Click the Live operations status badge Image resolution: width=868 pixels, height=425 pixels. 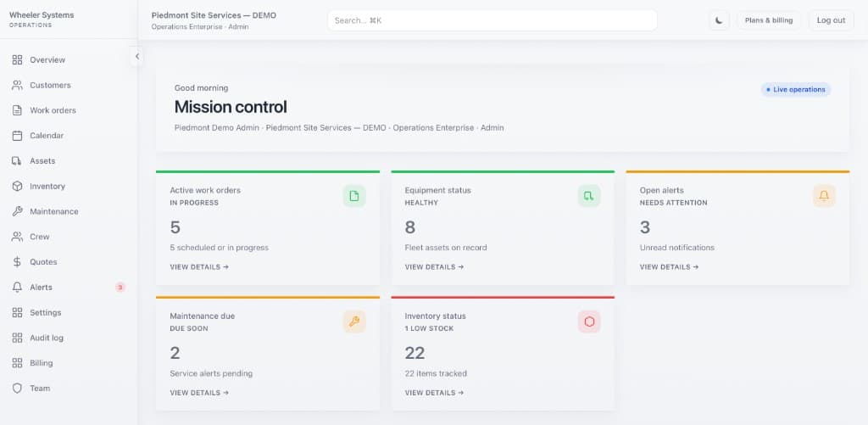(795, 90)
